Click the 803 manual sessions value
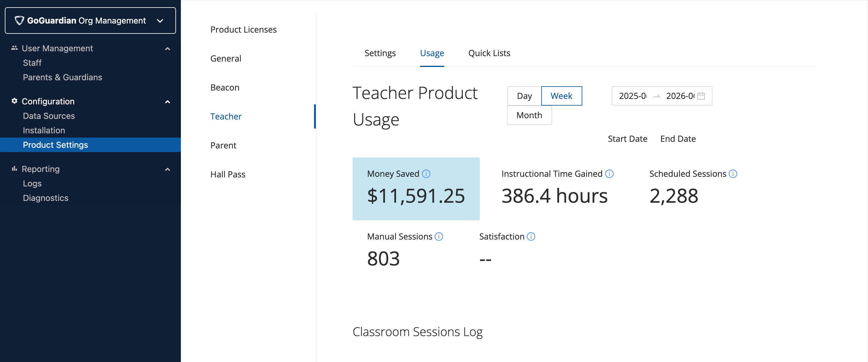868x362 pixels. coord(383,259)
